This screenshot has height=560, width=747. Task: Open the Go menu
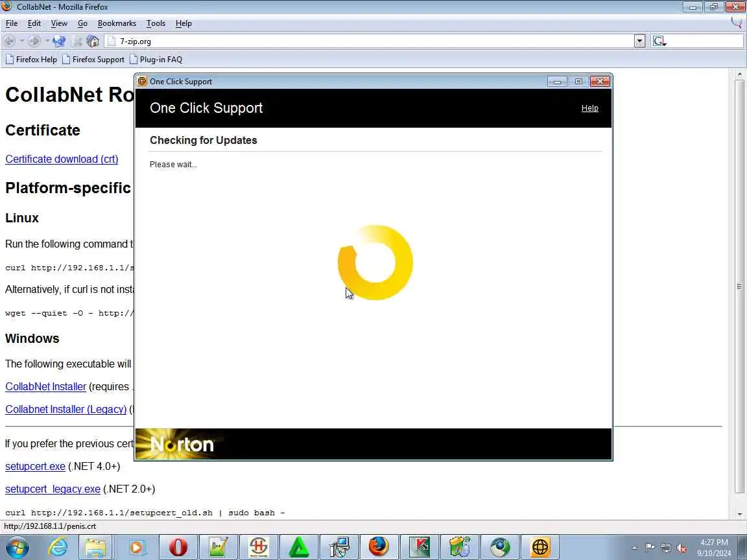click(82, 23)
